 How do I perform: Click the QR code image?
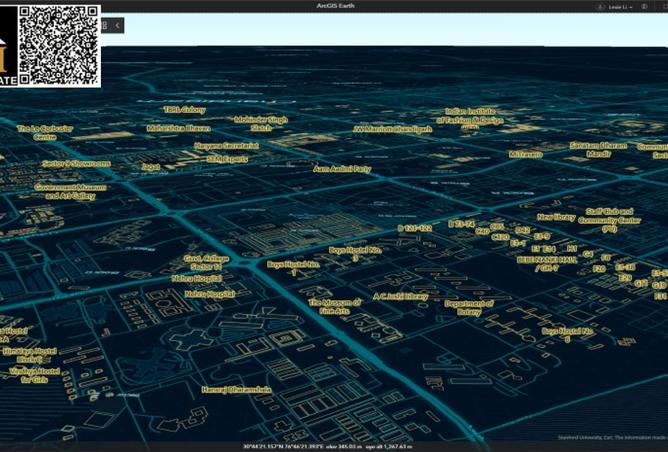point(59,44)
